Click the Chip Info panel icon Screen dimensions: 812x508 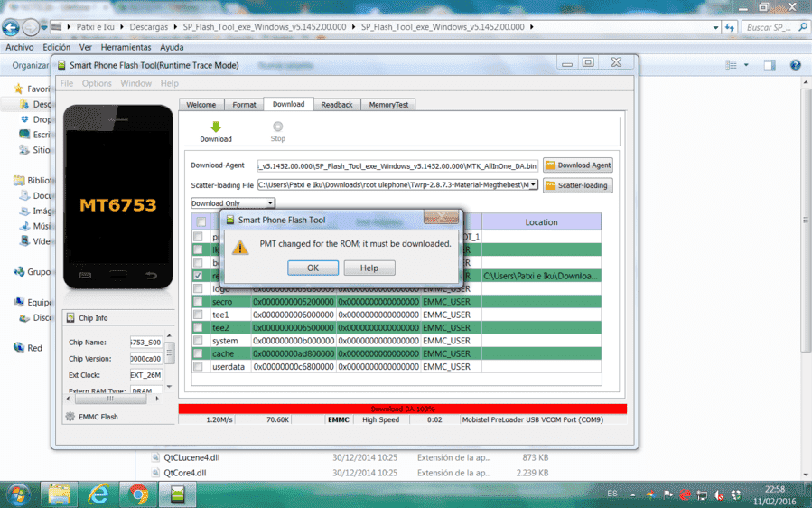coord(70,318)
